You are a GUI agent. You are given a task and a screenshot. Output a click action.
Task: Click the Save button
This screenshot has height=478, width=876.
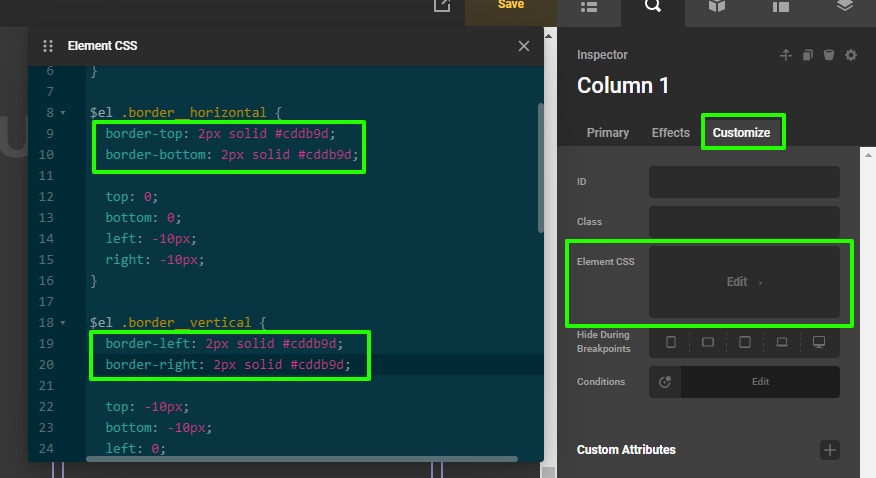(x=511, y=6)
